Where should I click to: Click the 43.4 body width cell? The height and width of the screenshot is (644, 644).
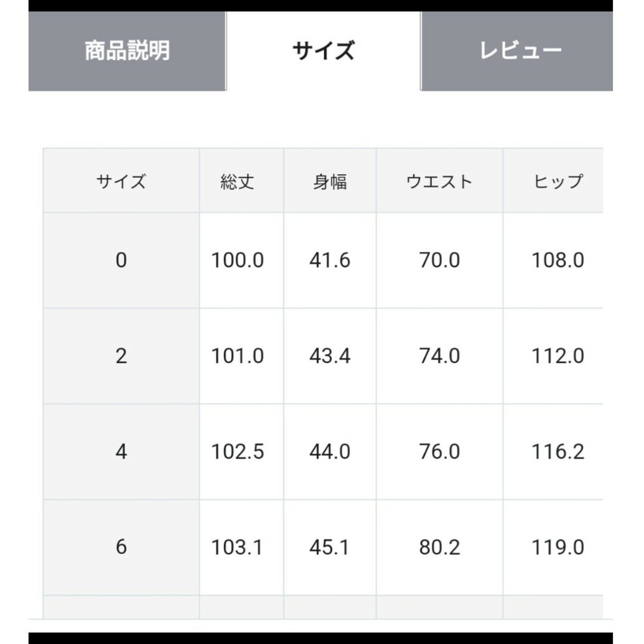pos(330,356)
